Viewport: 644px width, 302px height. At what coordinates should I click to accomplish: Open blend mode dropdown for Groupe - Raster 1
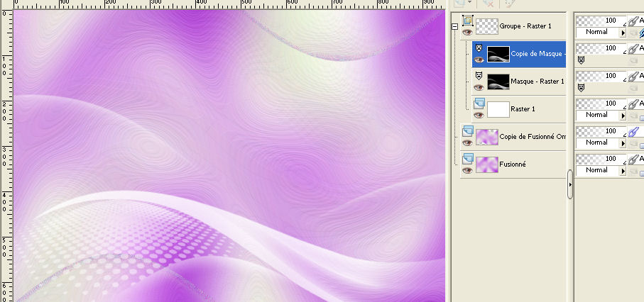click(x=623, y=33)
